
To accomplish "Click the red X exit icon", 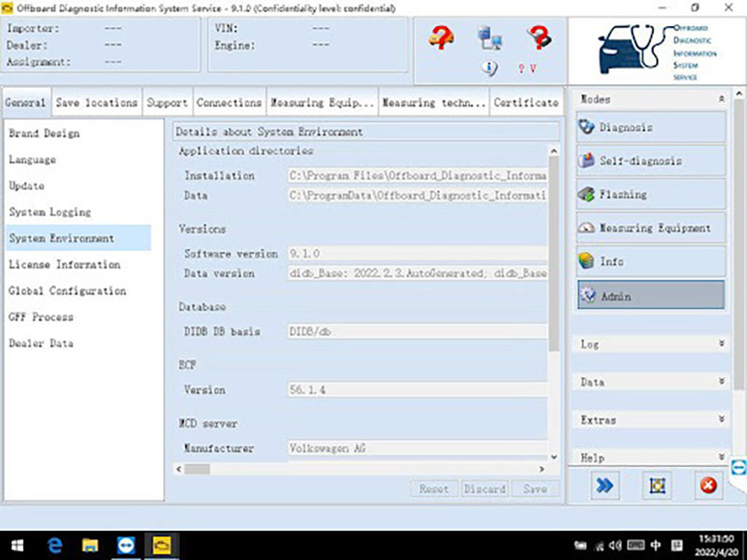I will [x=709, y=485].
